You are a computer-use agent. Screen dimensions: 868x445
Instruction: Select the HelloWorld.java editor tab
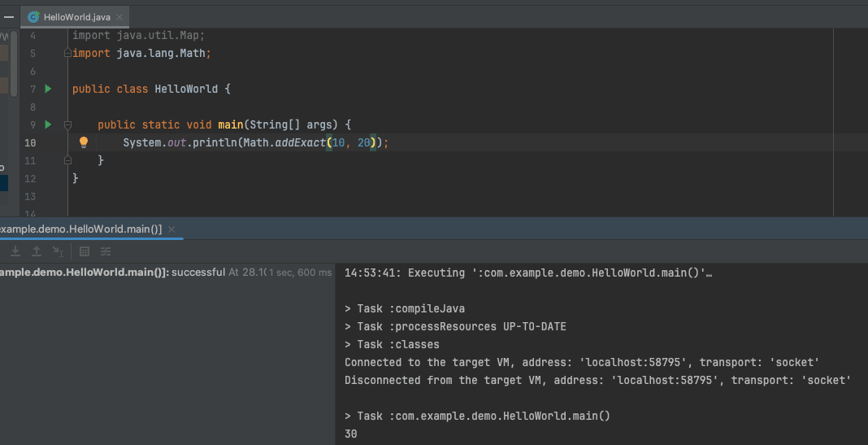click(x=76, y=17)
